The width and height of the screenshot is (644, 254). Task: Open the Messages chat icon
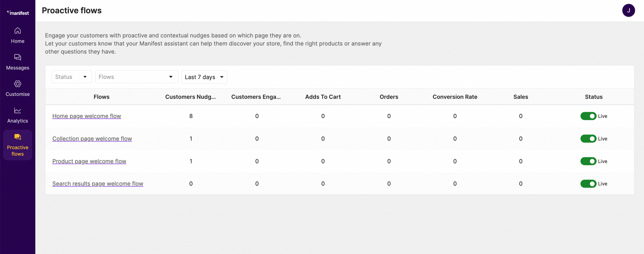(x=18, y=57)
